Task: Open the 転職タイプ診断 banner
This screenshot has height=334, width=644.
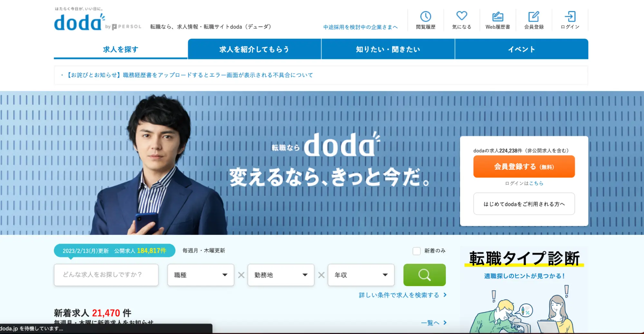Action: (524, 290)
